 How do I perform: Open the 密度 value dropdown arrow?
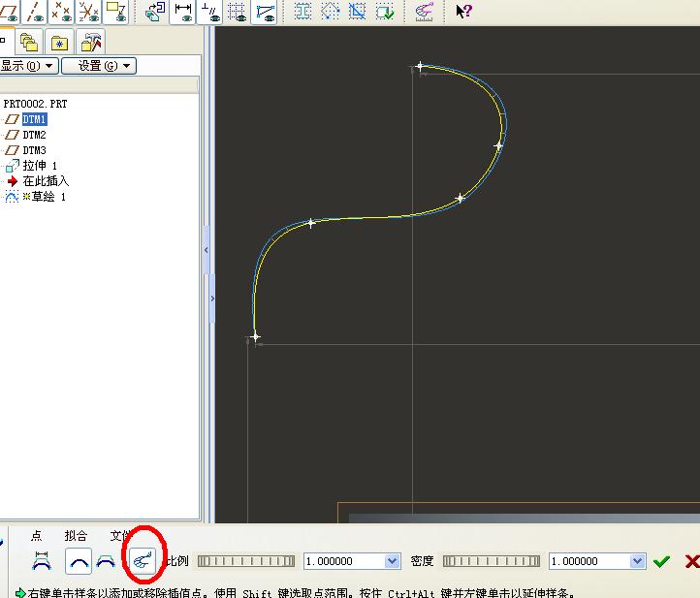pos(638,561)
